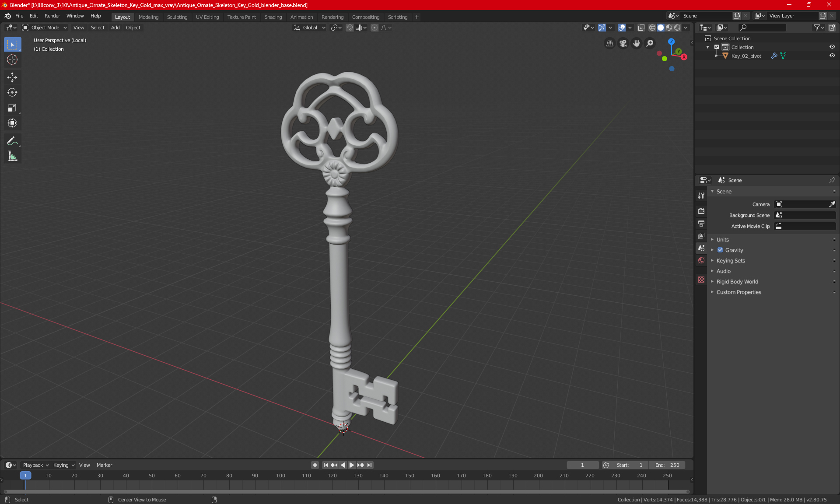Switch to the Sculpting workspace tab

[x=177, y=17]
